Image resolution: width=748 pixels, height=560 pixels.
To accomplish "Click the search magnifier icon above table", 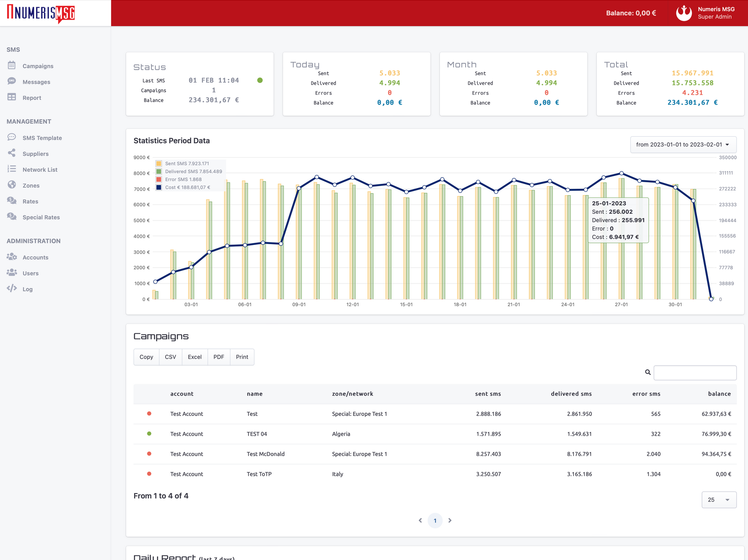I will pyautogui.click(x=647, y=372).
